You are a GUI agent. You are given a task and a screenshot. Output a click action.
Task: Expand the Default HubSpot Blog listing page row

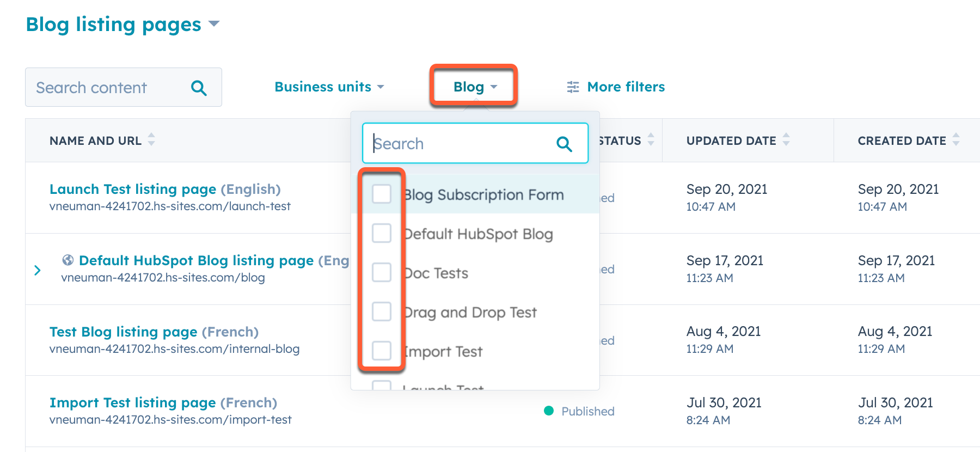click(x=37, y=270)
